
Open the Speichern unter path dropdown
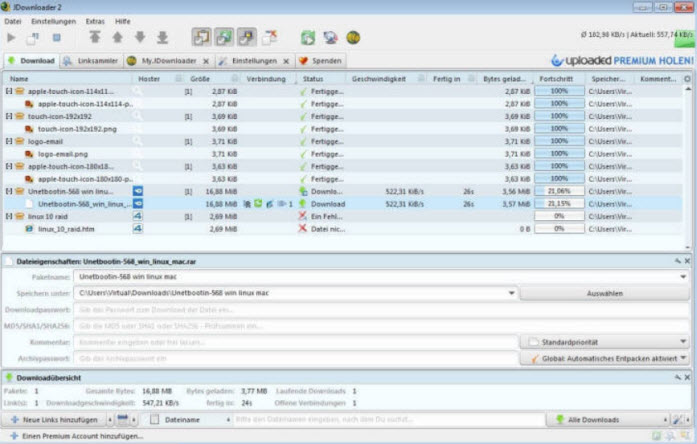click(x=512, y=293)
